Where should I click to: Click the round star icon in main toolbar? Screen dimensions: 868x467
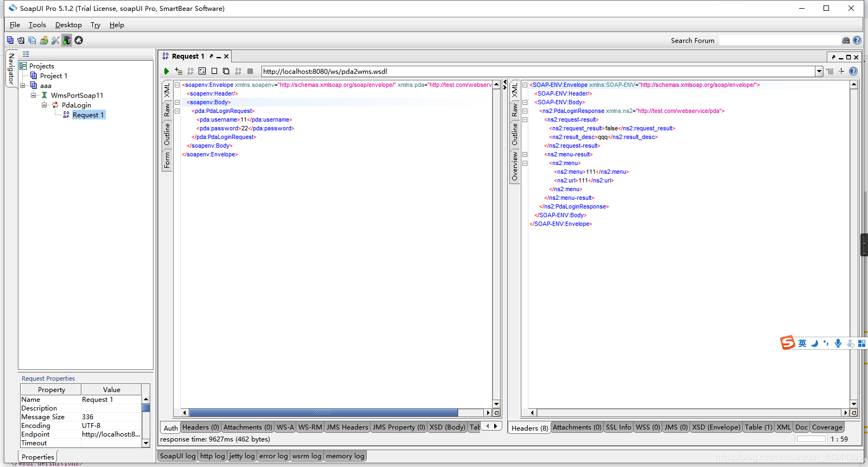coord(79,40)
